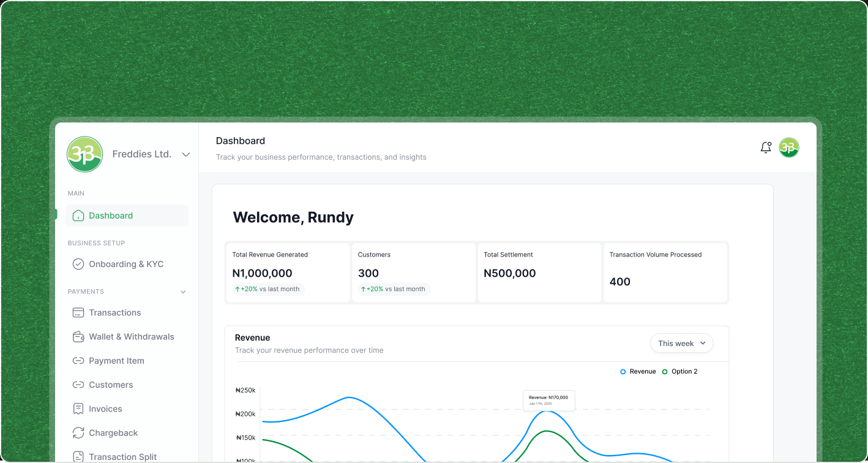Open the Onboarding & KYC checkmark icon
This screenshot has height=463, width=868.
click(78, 264)
